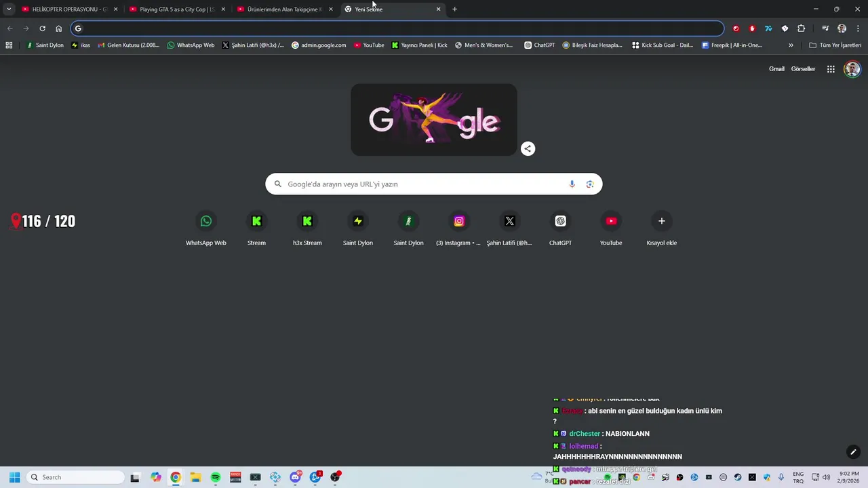Open Yayıncı Paneli | Kick bookmark

point(420,45)
